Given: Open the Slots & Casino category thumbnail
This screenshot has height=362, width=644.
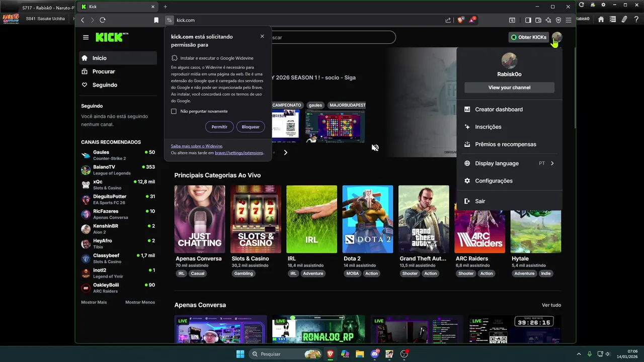Looking at the screenshot, I should 256,219.
